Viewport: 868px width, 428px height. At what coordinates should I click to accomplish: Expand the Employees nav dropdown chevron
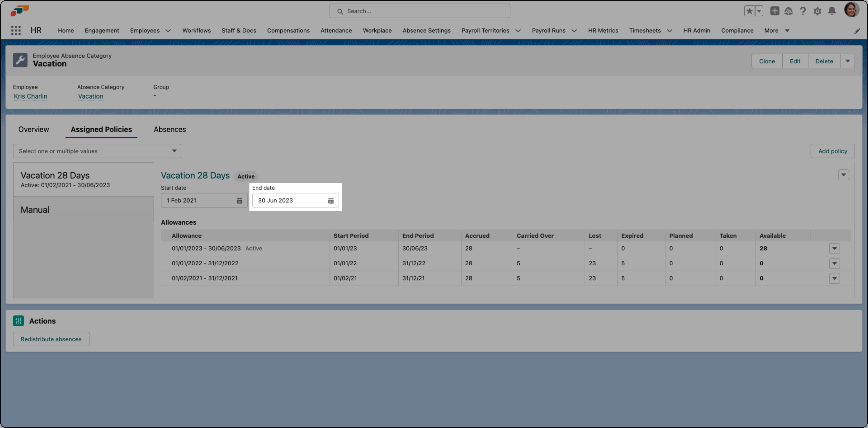click(168, 31)
